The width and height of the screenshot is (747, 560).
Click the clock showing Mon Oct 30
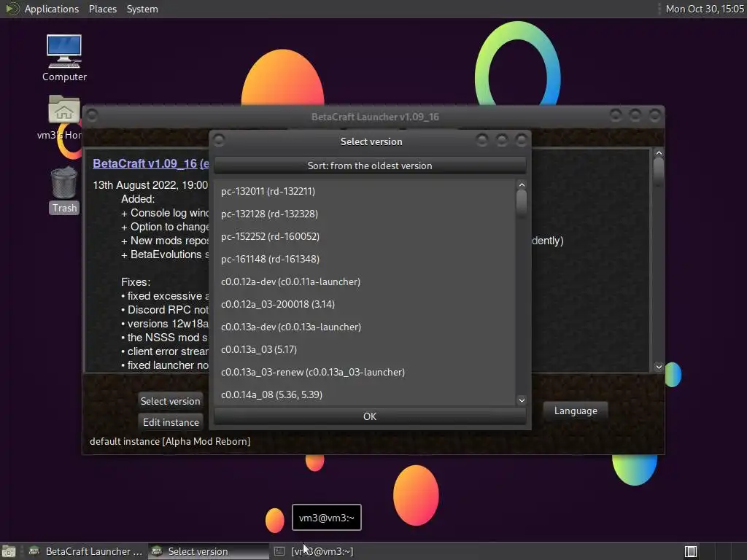704,9
